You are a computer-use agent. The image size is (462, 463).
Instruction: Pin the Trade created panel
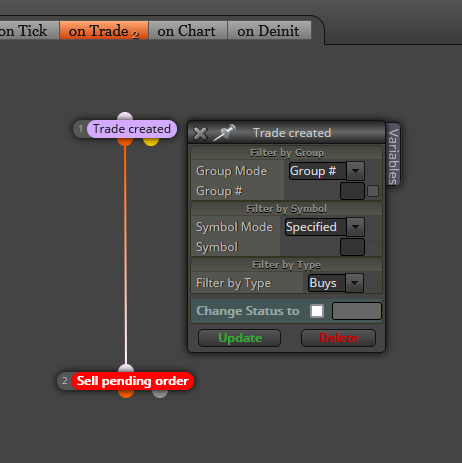[224, 133]
